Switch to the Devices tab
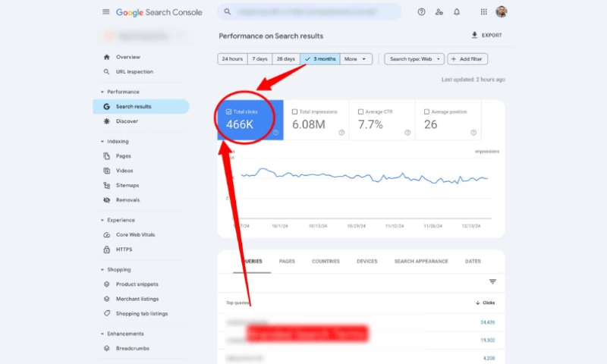Viewport: 607px width, 364px height. tap(366, 262)
